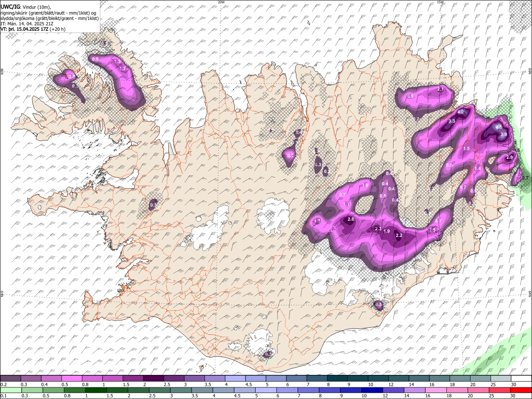Image resolution: width=532 pixels, height=399 pixels.
Task: Click the purple rain swatch between 12 and 14
Action: (393, 390)
